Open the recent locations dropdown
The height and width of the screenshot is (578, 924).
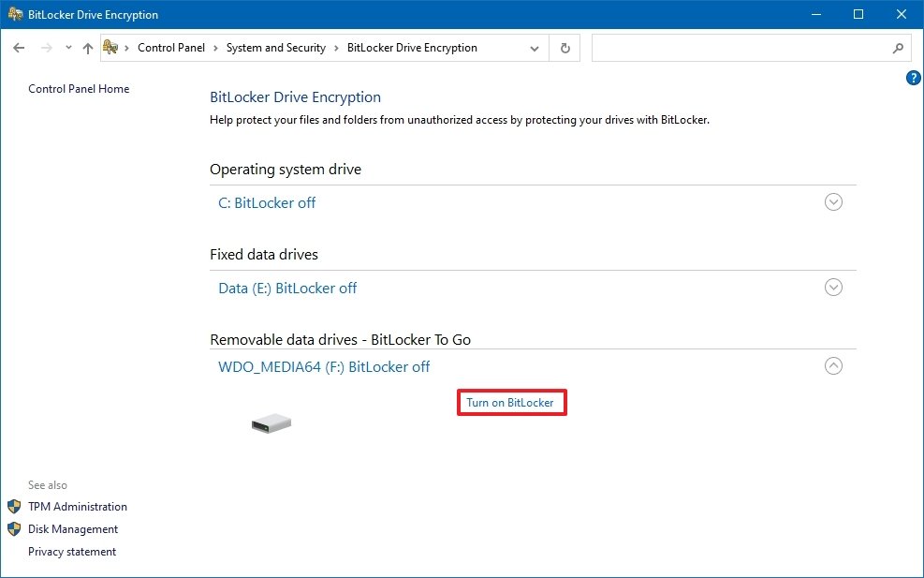pos(67,48)
